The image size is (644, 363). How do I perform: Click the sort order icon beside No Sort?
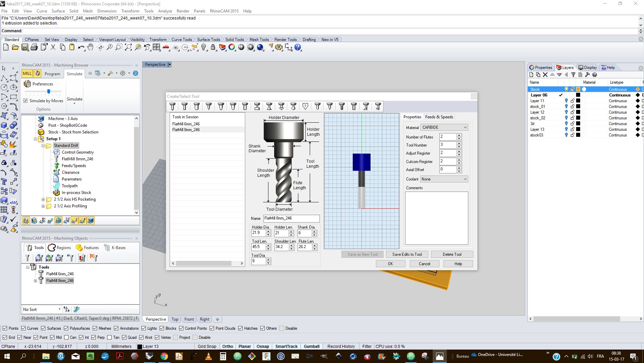[x=67, y=309]
